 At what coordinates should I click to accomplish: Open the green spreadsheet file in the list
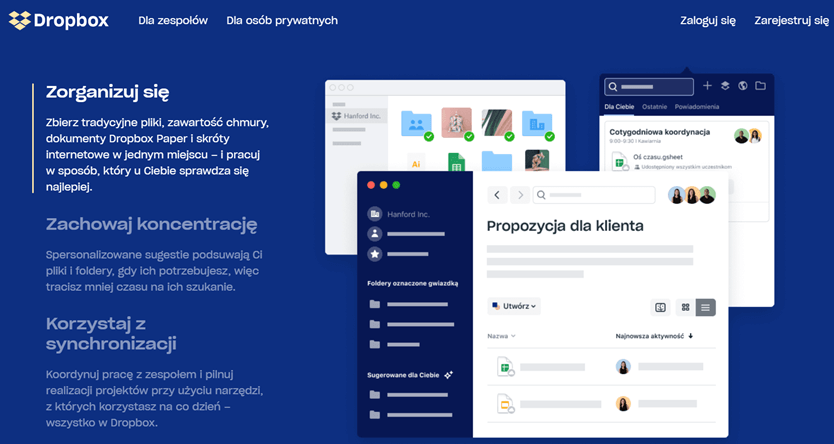[505, 367]
